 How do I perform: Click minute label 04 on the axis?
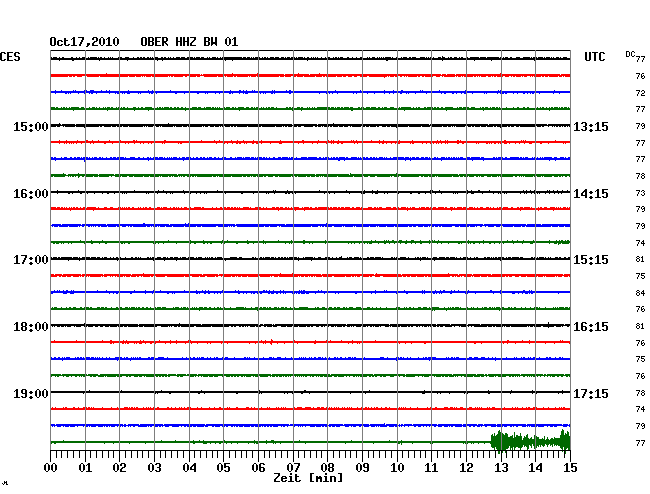click(189, 467)
